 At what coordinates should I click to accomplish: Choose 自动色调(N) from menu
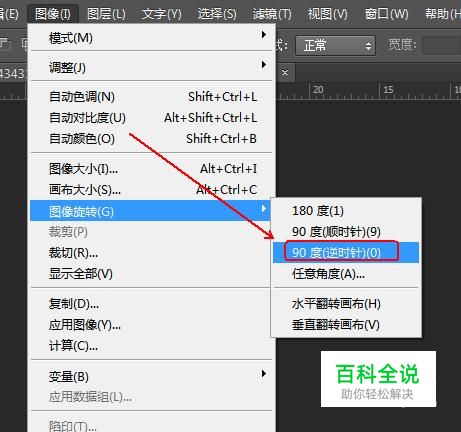click(152, 97)
